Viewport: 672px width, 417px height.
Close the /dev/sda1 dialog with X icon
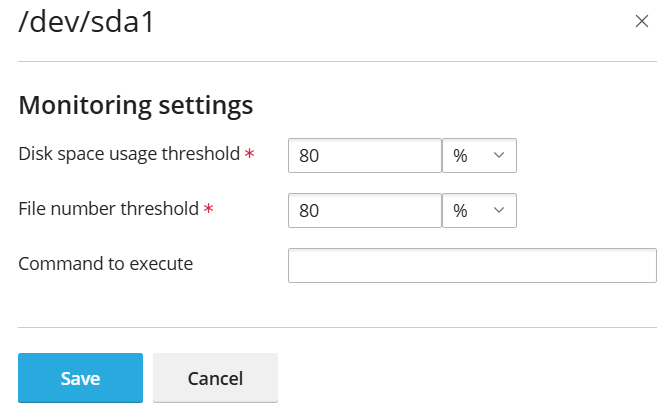pos(642,21)
